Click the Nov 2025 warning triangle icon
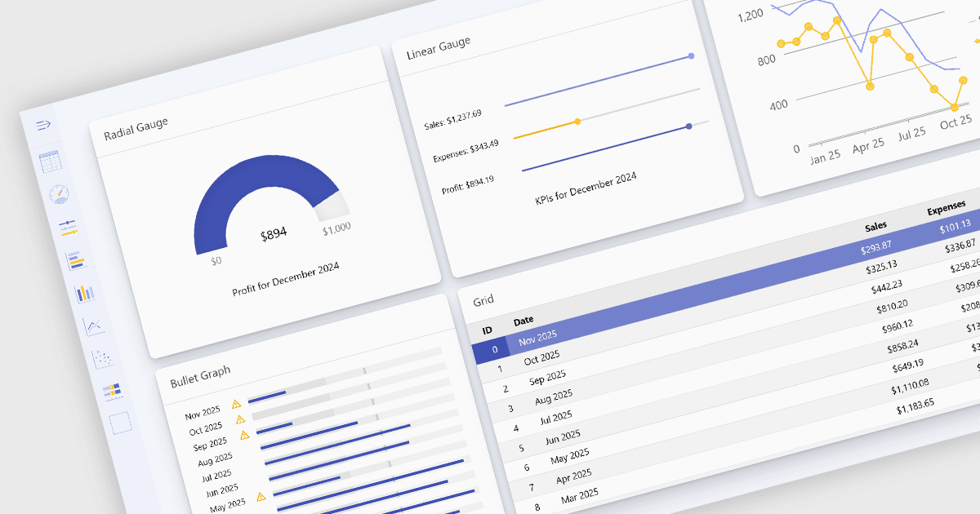 (x=236, y=404)
